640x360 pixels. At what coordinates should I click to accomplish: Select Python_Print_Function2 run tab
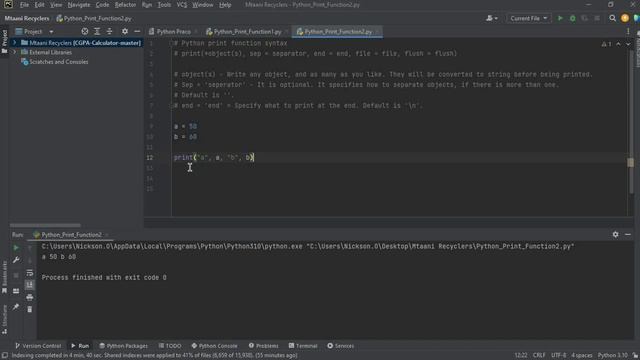pos(71,235)
